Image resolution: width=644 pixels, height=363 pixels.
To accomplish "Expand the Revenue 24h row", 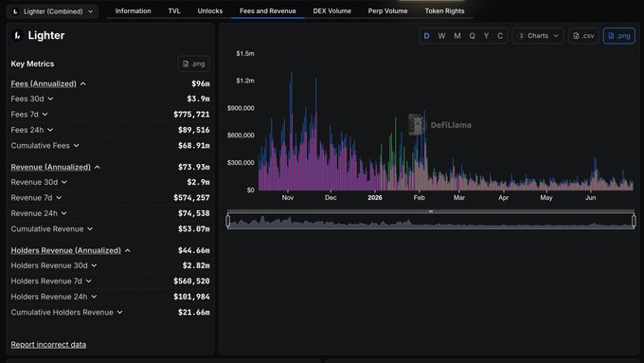I will [x=64, y=214].
